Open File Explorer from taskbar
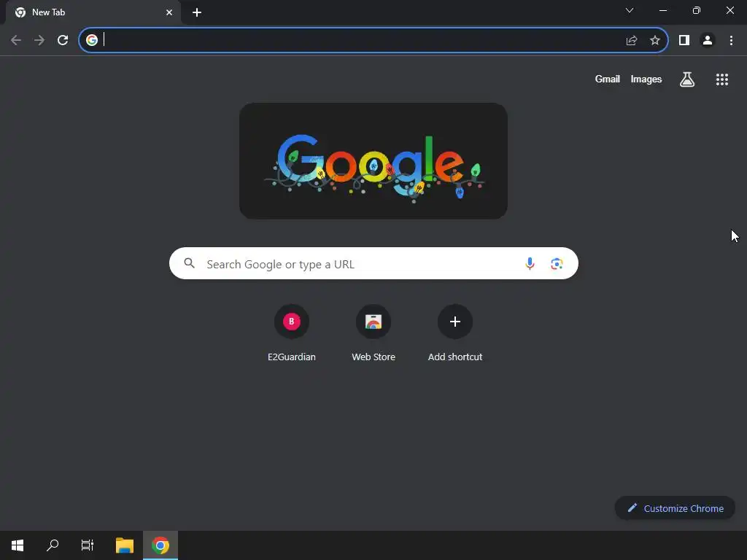This screenshot has width=747, height=560. (125, 545)
